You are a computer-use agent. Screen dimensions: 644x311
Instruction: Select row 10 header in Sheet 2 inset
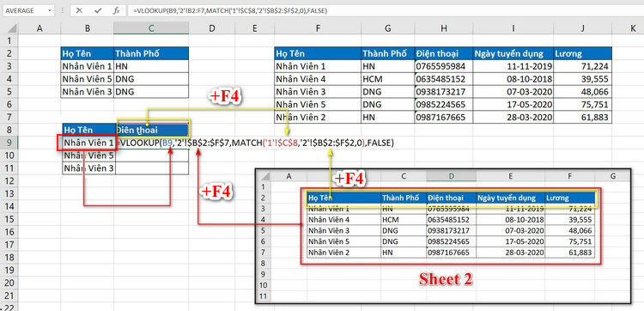pos(264,284)
